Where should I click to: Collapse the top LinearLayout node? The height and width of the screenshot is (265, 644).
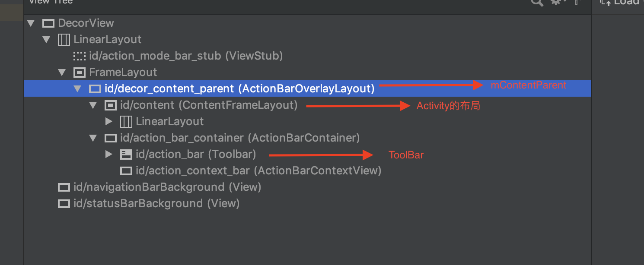coord(46,40)
